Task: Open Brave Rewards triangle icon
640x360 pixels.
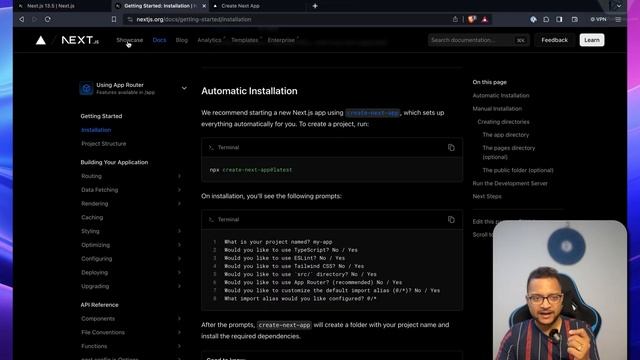Action: [484, 19]
